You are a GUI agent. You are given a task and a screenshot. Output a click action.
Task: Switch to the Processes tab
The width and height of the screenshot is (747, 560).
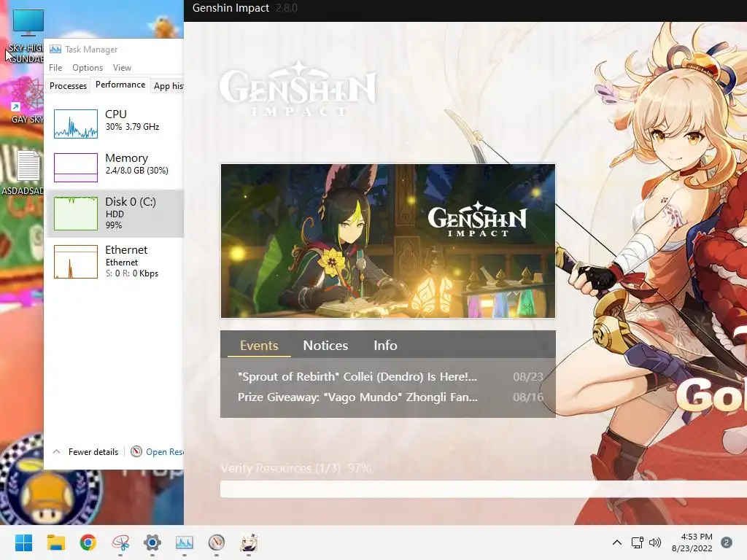[68, 86]
